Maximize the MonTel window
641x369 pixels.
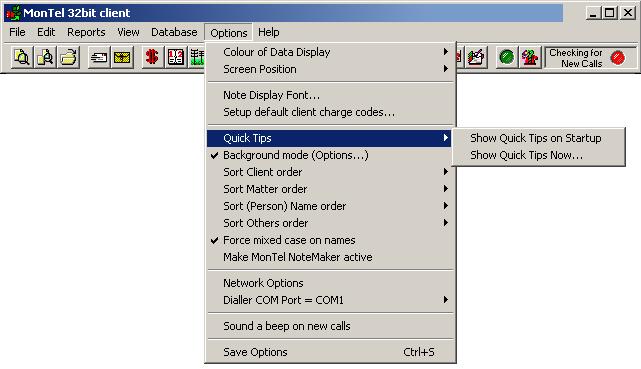pyautogui.click(x=609, y=13)
